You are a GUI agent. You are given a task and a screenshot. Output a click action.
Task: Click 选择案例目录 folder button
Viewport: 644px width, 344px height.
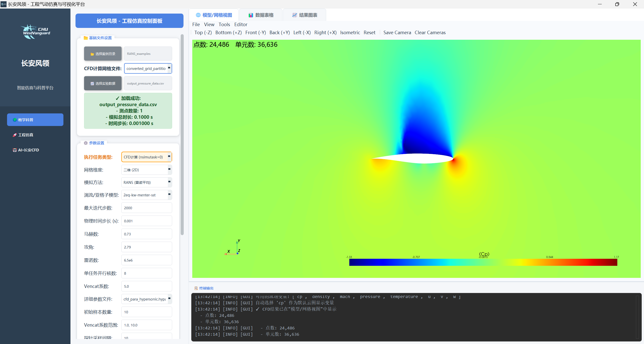[x=103, y=54]
